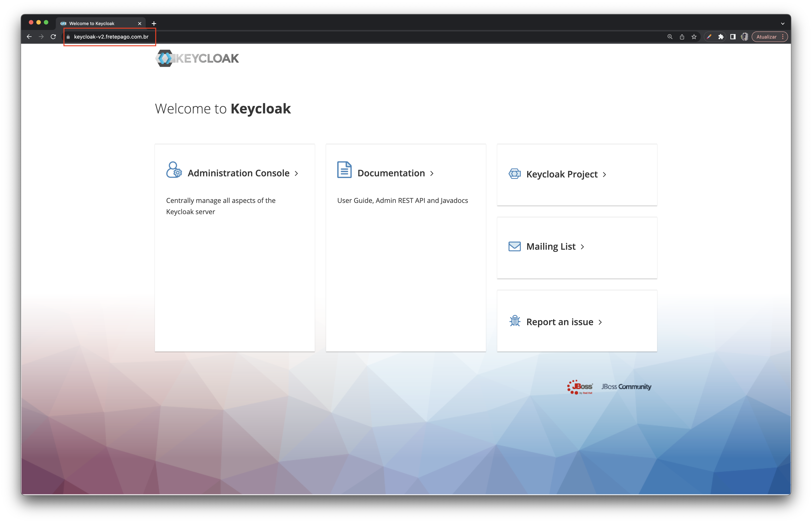Viewport: 812px width, 523px height.
Task: Click the Administration Console user-gear icon
Action: (x=174, y=170)
